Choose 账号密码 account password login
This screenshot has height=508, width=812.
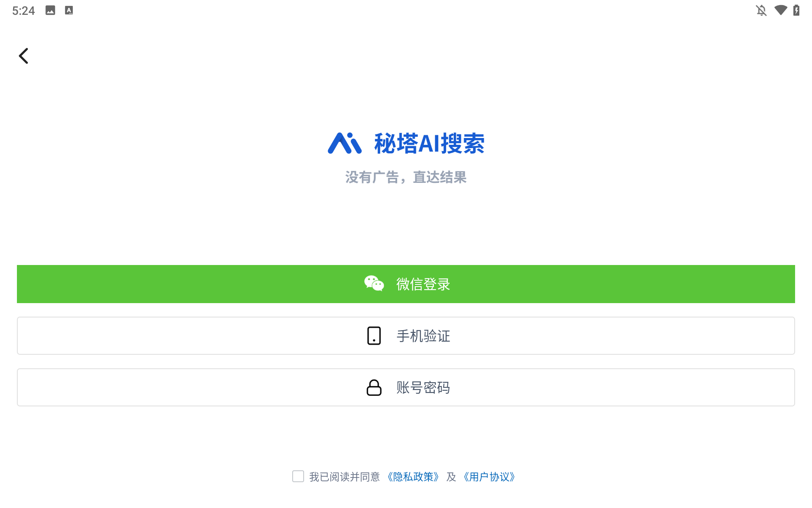(406, 387)
